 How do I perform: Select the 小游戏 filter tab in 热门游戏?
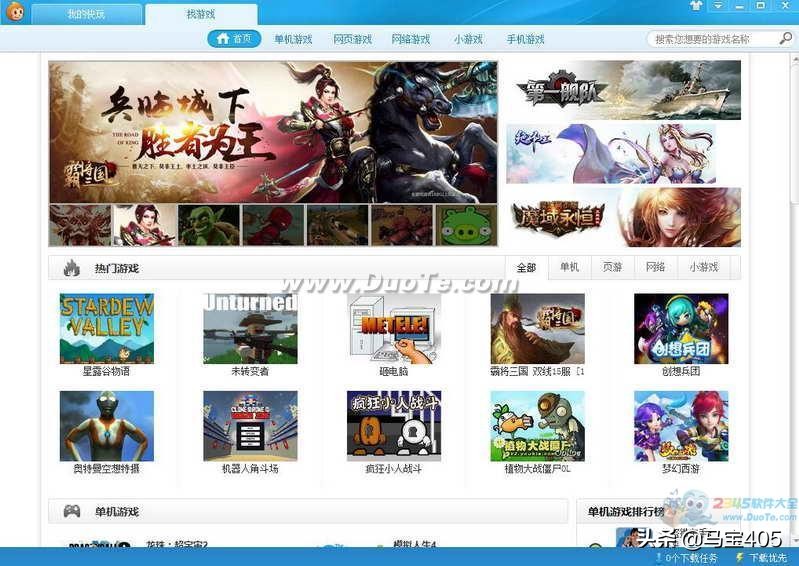click(x=704, y=267)
